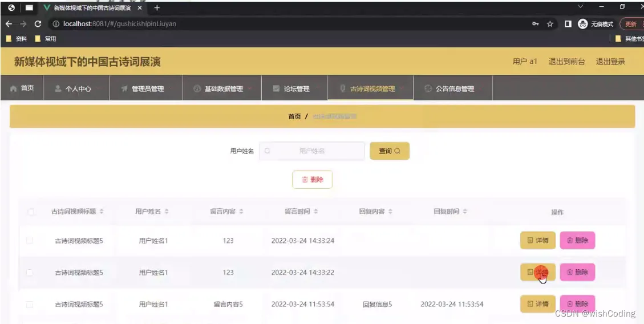
Task: Open a new browser tab with plus
Action: [157, 8]
